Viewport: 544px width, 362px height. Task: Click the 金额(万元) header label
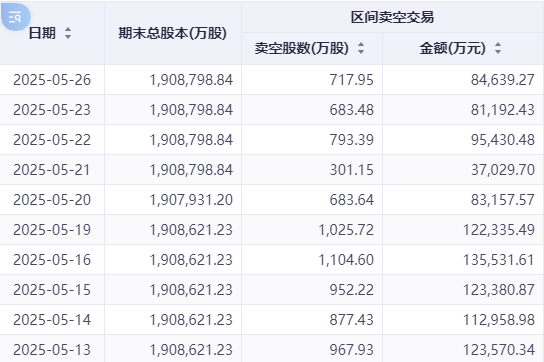pos(452,48)
